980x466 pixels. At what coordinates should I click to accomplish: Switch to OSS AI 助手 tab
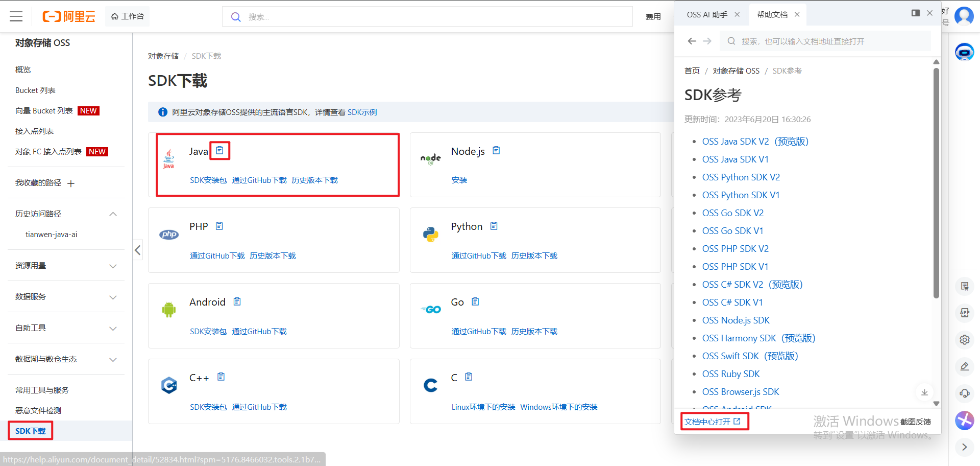[x=707, y=14]
